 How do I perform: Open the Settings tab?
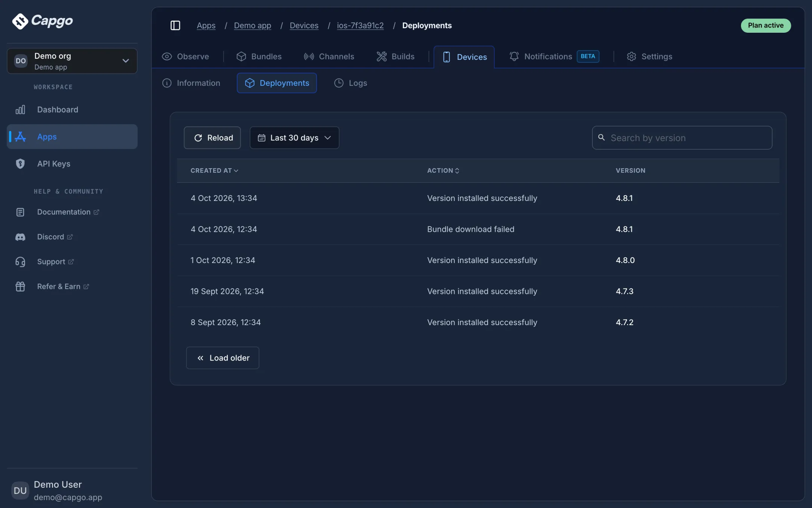(x=649, y=56)
